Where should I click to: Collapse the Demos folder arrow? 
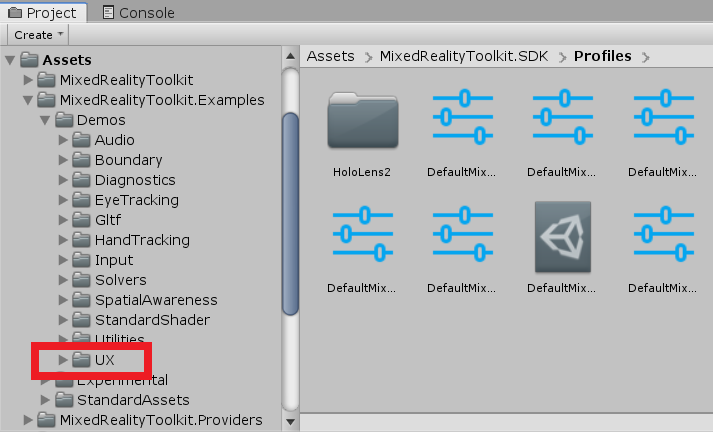coord(45,120)
